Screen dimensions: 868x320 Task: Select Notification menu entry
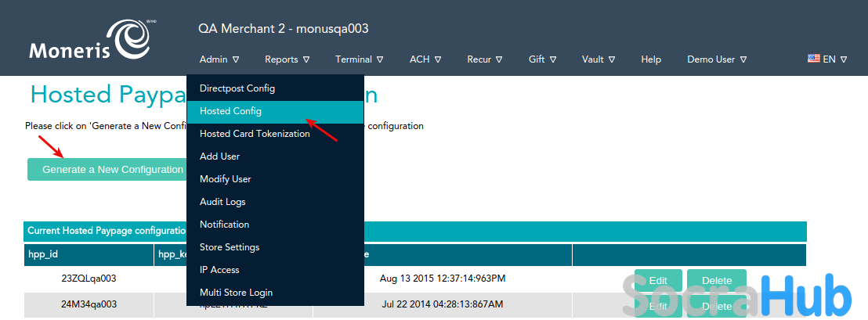point(275,225)
